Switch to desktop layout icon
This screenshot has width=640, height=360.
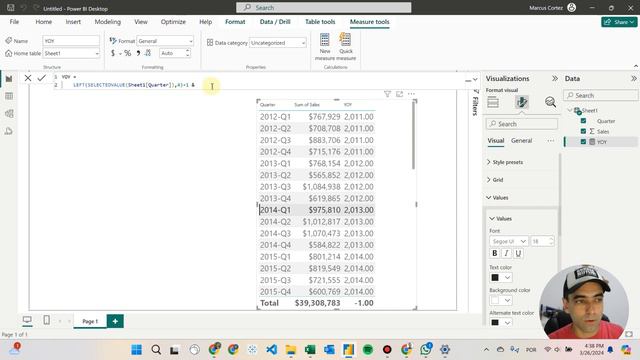[27, 320]
